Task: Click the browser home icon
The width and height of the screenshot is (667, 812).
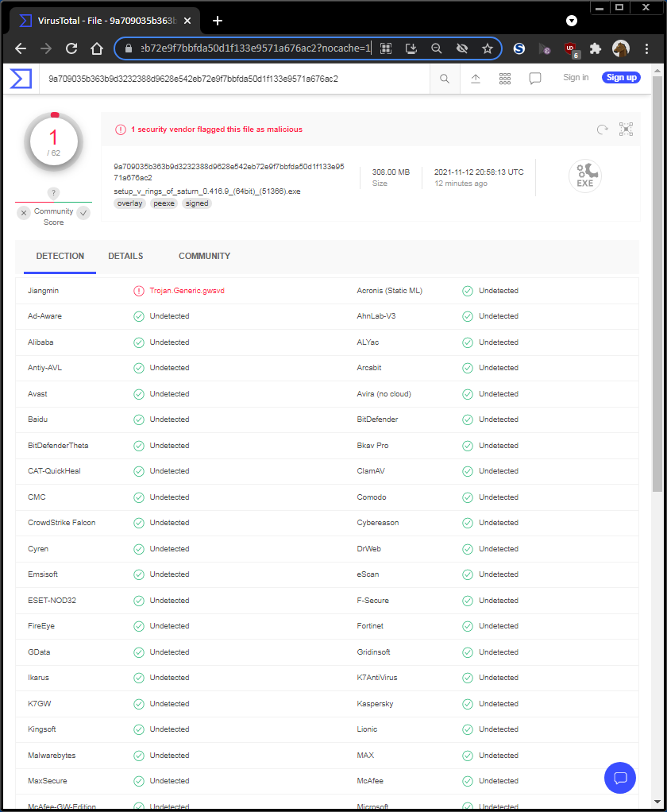Action: point(97,48)
